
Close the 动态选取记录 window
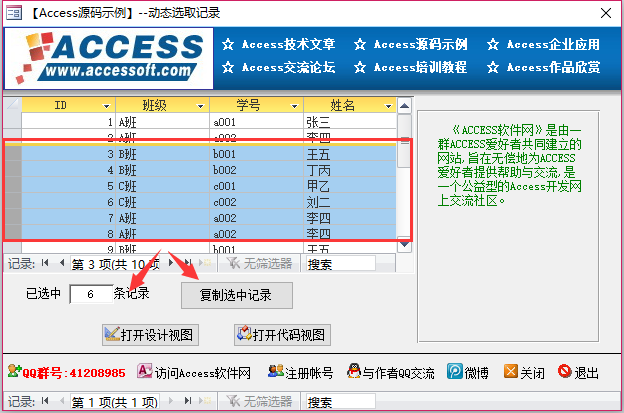606,13
